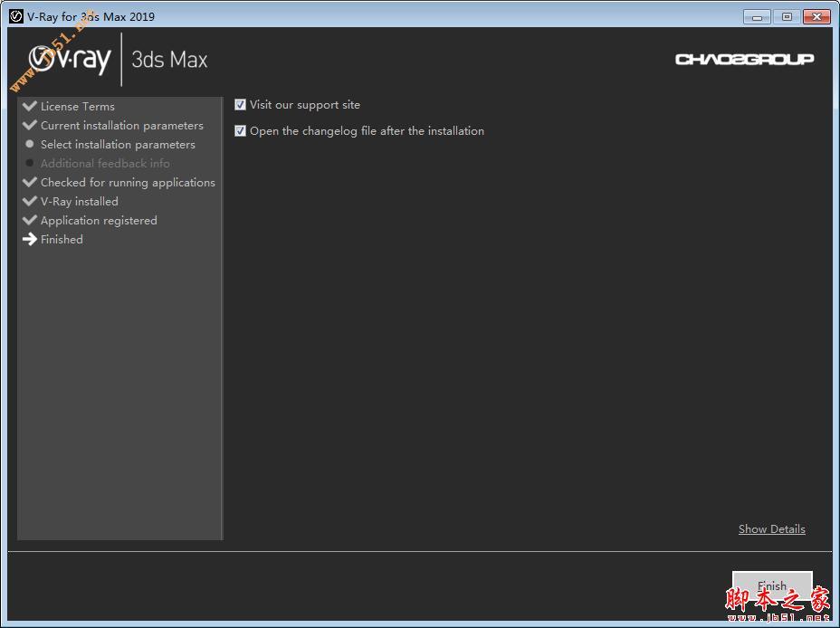Minimize the V-Ray installer window
This screenshot has height=628, width=840.
(757, 17)
